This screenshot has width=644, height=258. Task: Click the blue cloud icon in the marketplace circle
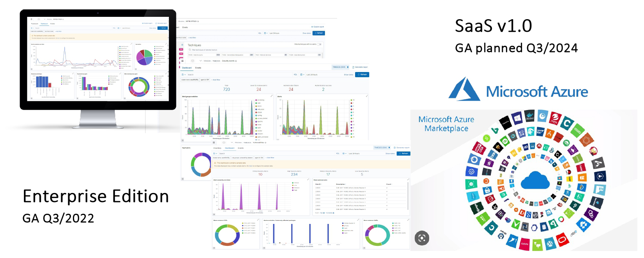(535, 180)
